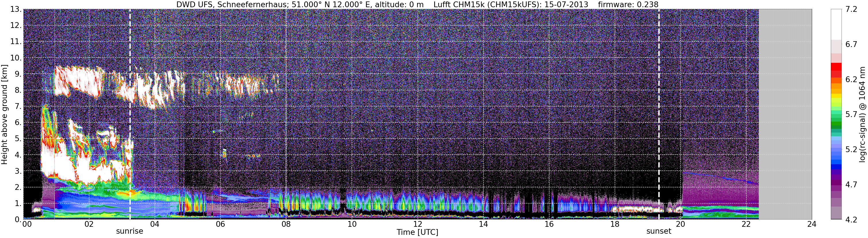Click the colorbar tick value 7.2
Viewport: 868px width, 238px height.
click(851, 9)
